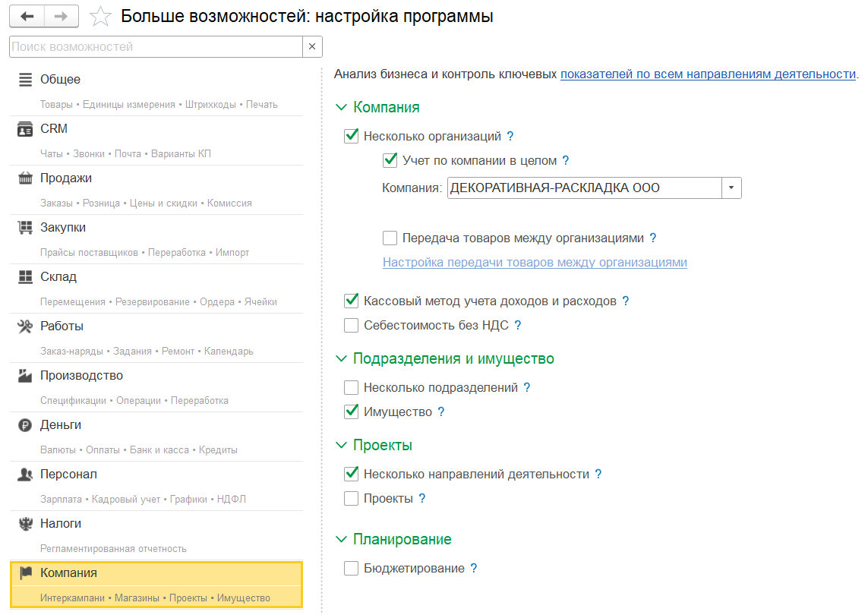Clear the search field with X button
Screen dimensions: 868x615
point(312,47)
